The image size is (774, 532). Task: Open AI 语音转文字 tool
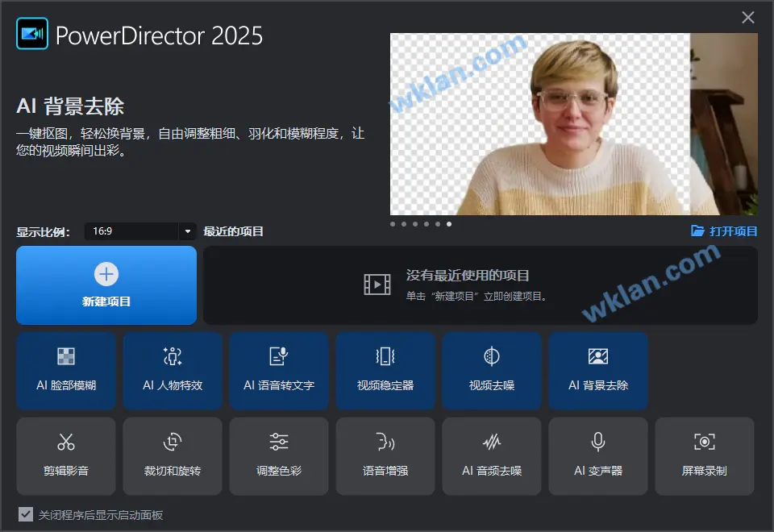click(x=279, y=371)
